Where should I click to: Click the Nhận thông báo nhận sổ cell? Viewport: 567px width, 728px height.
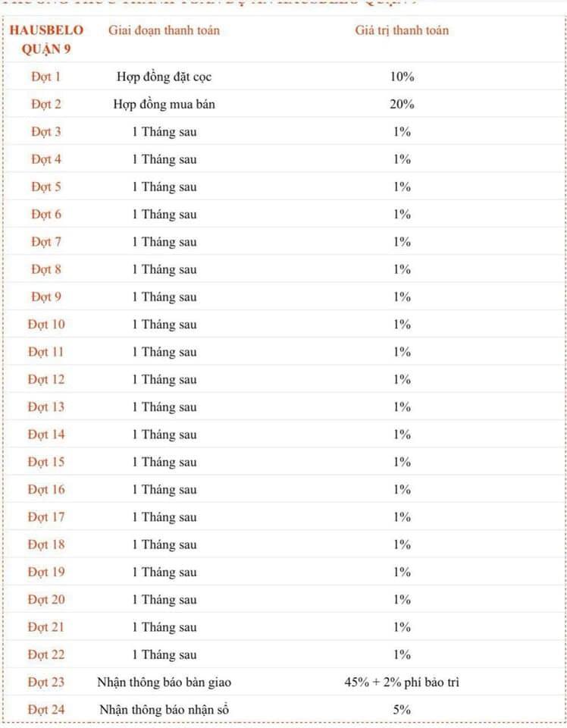point(164,710)
